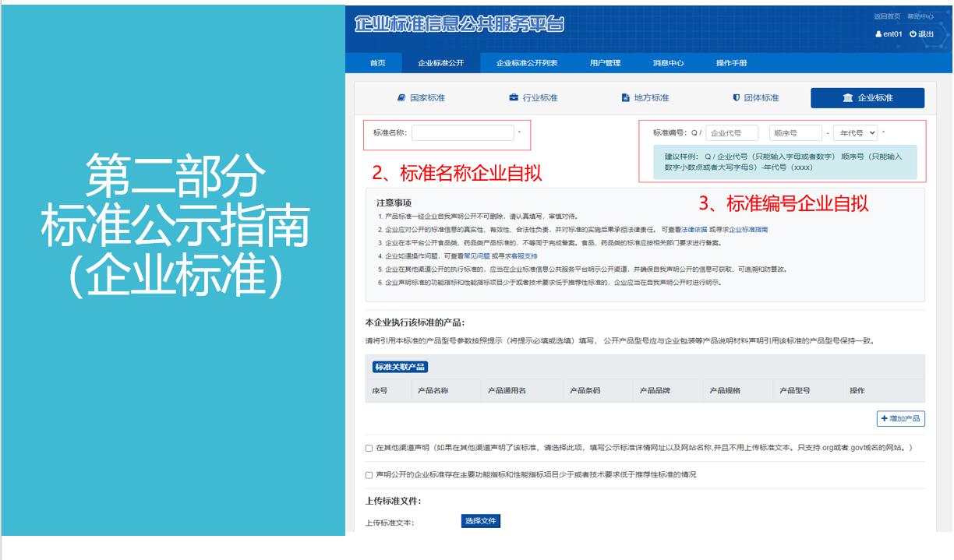Click the 产品品牌 column header

(x=655, y=391)
